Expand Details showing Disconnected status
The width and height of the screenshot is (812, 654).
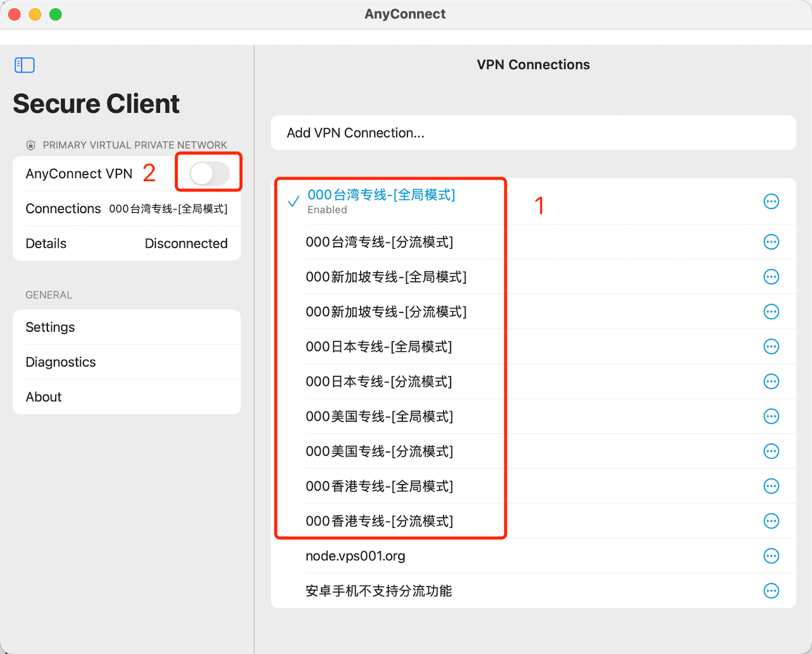tap(127, 244)
